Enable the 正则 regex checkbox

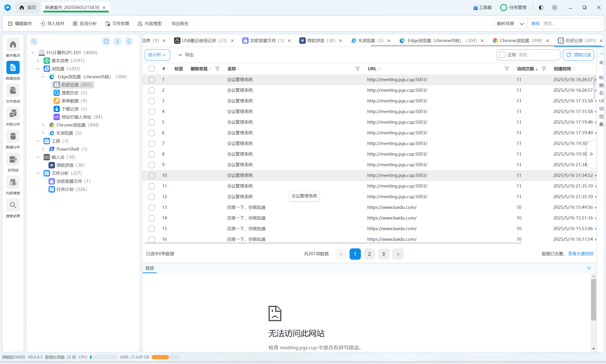pyautogui.click(x=502, y=55)
